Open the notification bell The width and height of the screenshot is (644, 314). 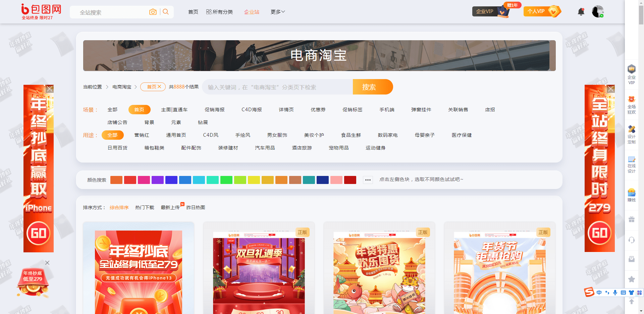(x=581, y=12)
